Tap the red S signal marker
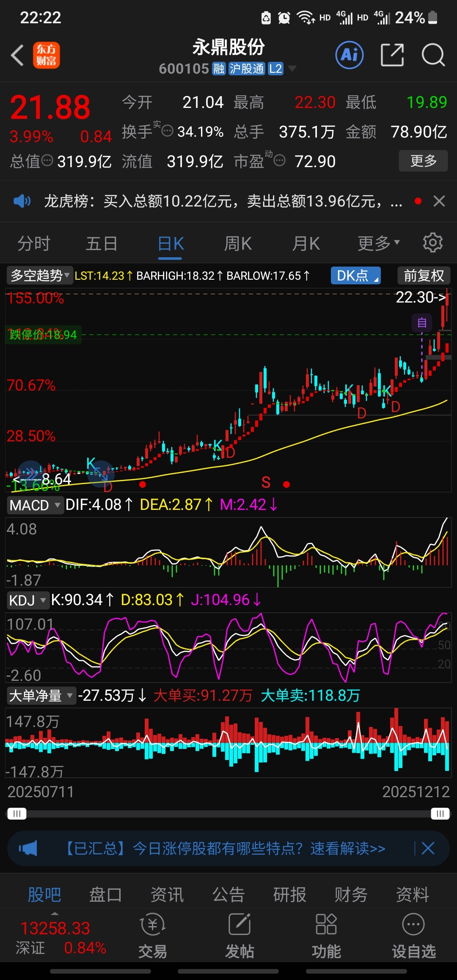 pyautogui.click(x=266, y=482)
